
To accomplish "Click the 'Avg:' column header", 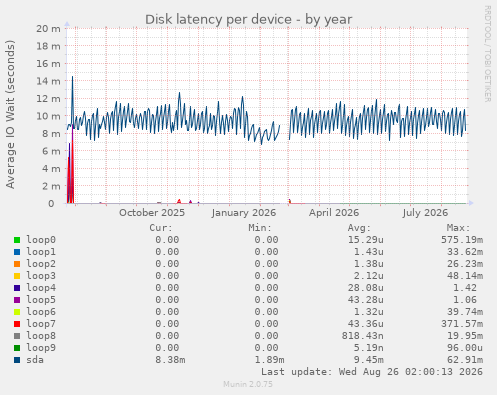I will (x=359, y=228).
